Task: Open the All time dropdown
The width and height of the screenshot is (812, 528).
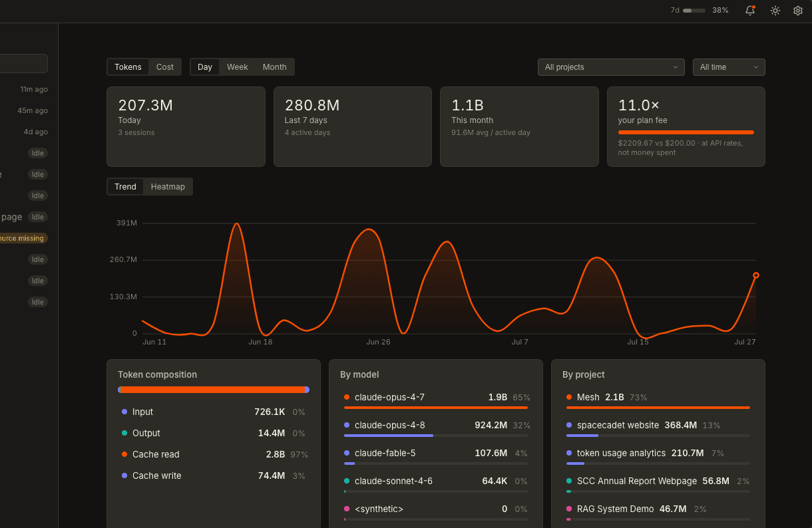Action: pos(729,67)
